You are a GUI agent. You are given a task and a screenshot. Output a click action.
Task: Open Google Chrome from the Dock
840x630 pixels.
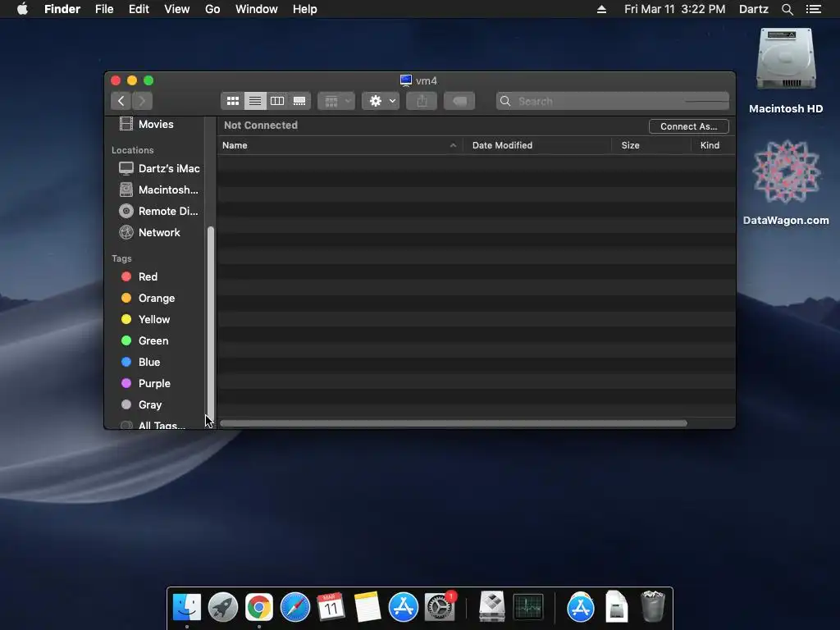point(258,607)
